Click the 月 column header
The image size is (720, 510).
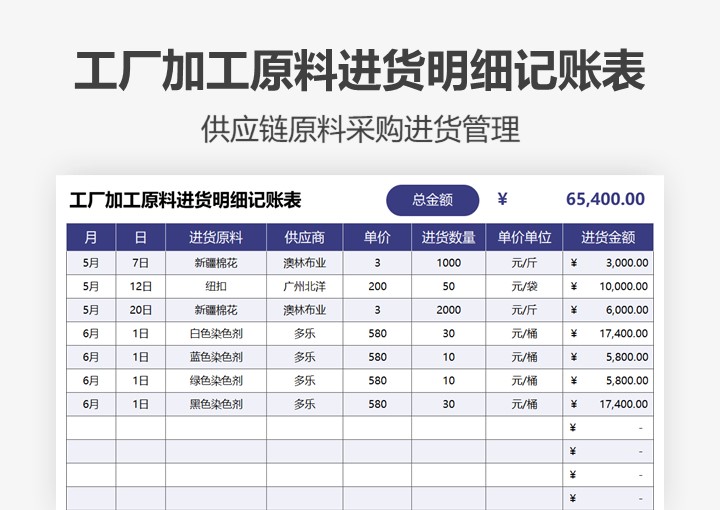coord(91,237)
